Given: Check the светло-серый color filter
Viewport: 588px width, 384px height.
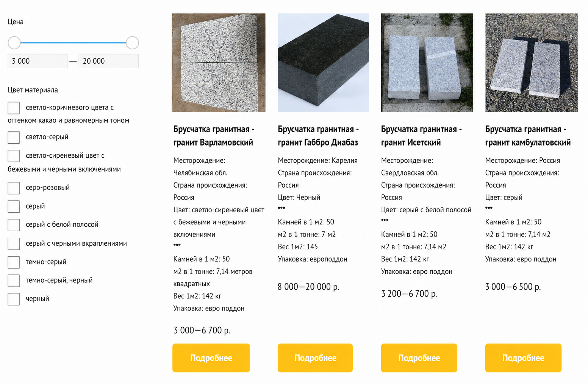Looking at the screenshot, I should tap(14, 137).
